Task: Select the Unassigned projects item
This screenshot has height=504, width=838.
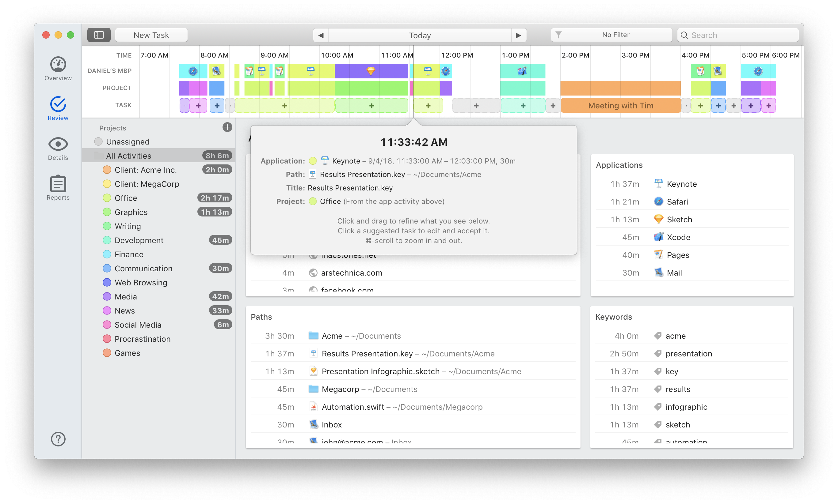Action: tap(128, 142)
